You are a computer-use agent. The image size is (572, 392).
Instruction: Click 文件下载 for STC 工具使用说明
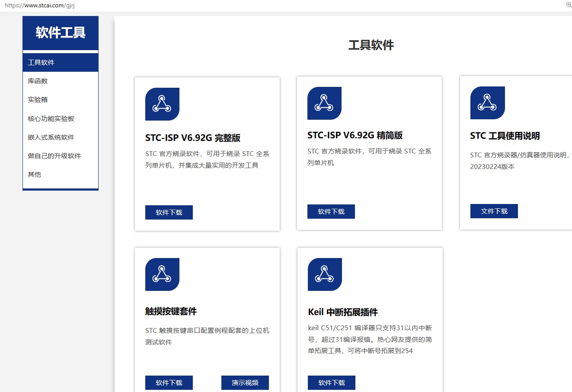coord(494,211)
